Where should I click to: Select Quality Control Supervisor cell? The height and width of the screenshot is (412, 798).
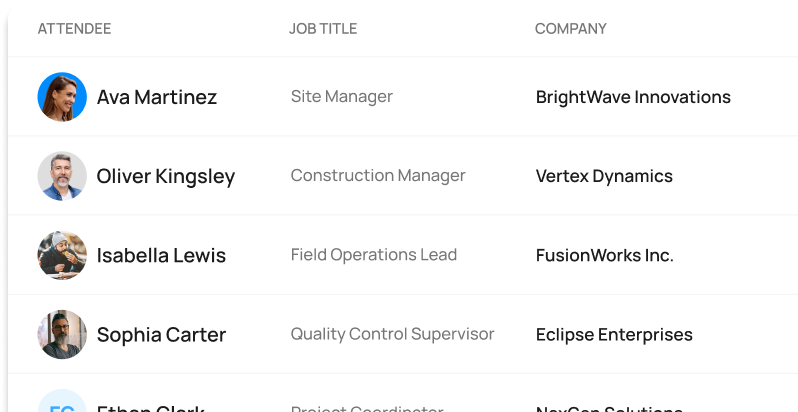tap(392, 334)
